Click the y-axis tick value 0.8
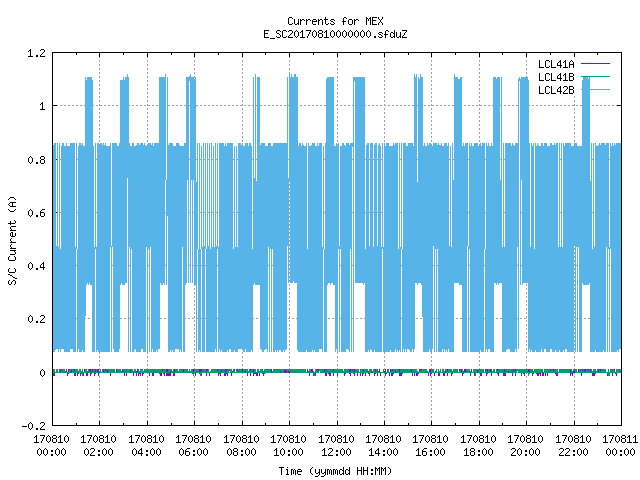This screenshot has width=640, height=480. tap(36, 160)
